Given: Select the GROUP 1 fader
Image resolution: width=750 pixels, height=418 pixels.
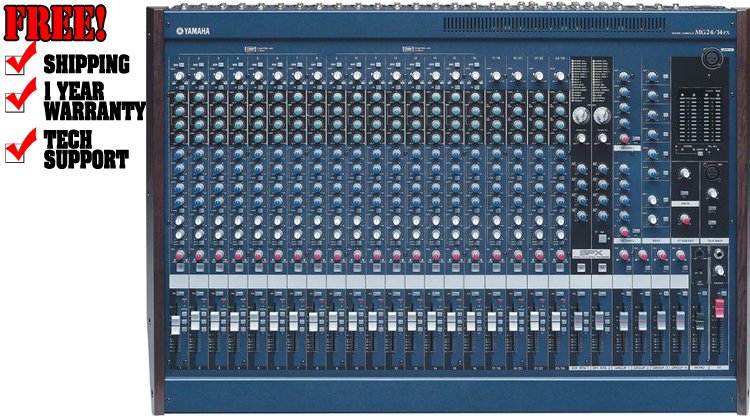Looking at the screenshot, I should (623, 321).
